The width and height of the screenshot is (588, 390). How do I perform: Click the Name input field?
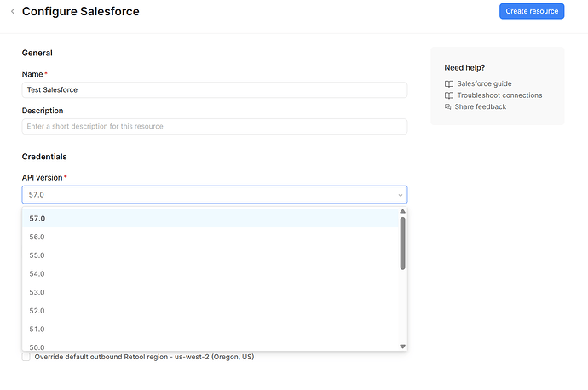[x=215, y=90]
